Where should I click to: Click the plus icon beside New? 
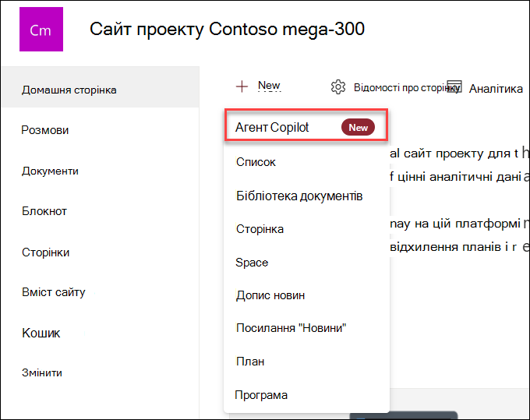tap(242, 86)
